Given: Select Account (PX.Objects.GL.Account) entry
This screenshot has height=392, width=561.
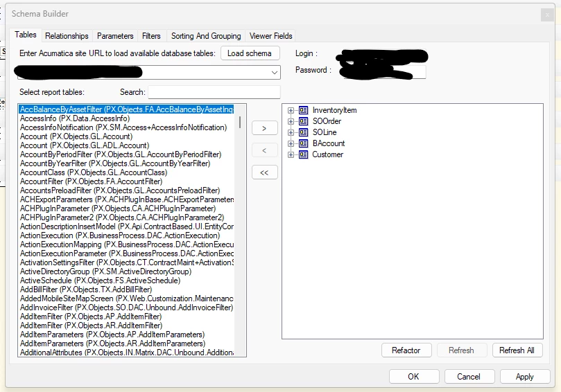Looking at the screenshot, I should pyautogui.click(x=127, y=136).
